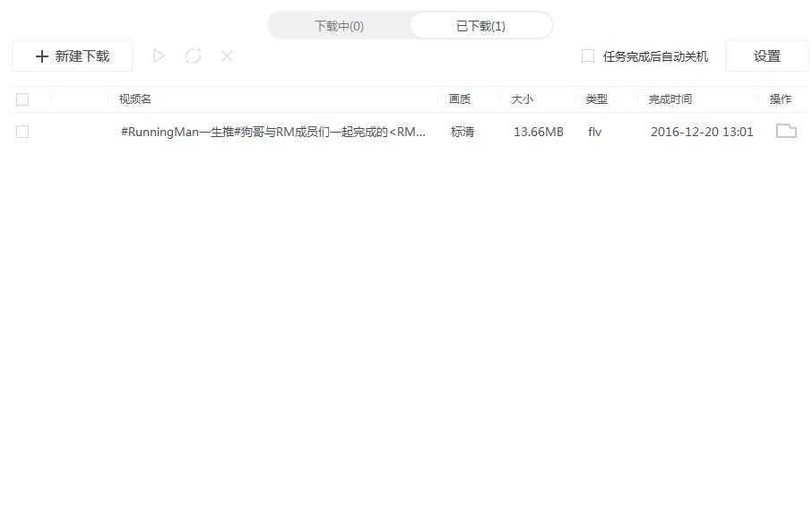Sort by 完成时间 column header
Screen dimensions: 812x524
click(x=670, y=99)
